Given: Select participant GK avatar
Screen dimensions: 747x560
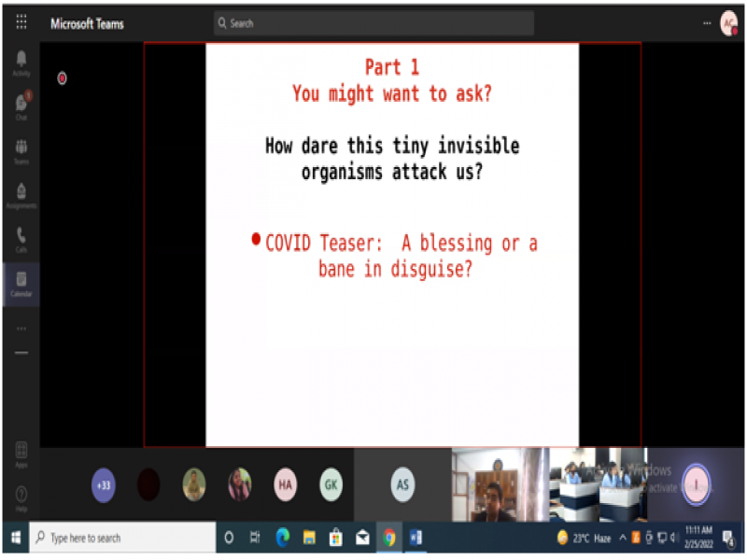Looking at the screenshot, I should tap(331, 484).
